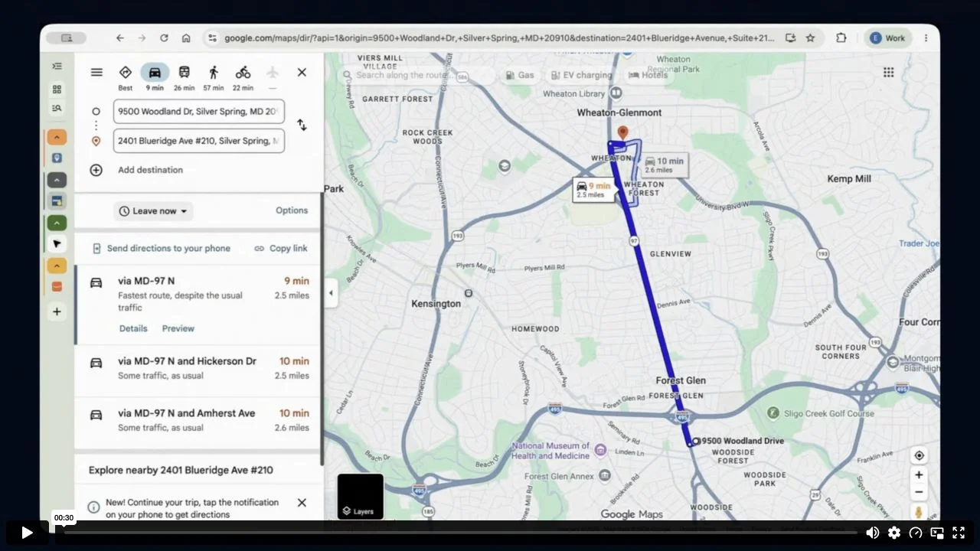The width and height of the screenshot is (980, 551).
Task: Collapse the side panel arrow
Action: point(331,293)
